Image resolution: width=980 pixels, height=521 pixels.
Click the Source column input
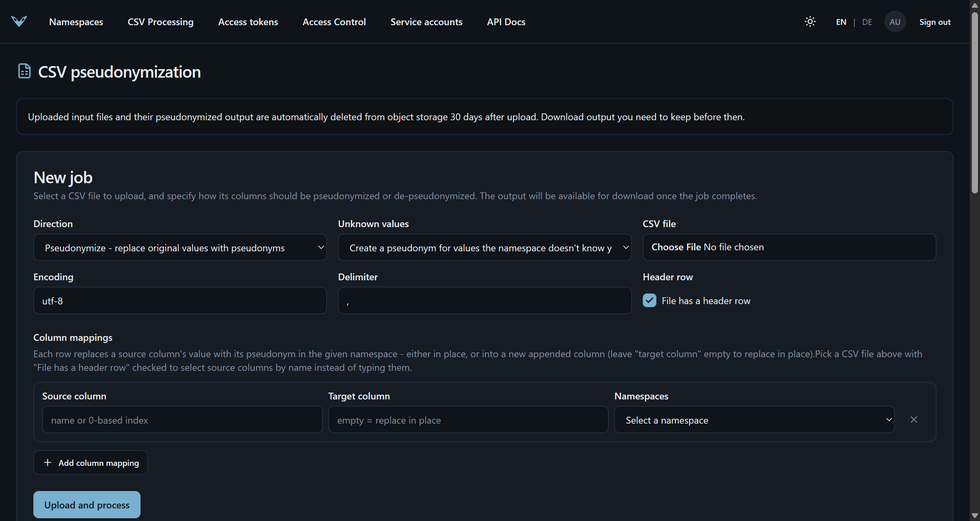click(182, 420)
